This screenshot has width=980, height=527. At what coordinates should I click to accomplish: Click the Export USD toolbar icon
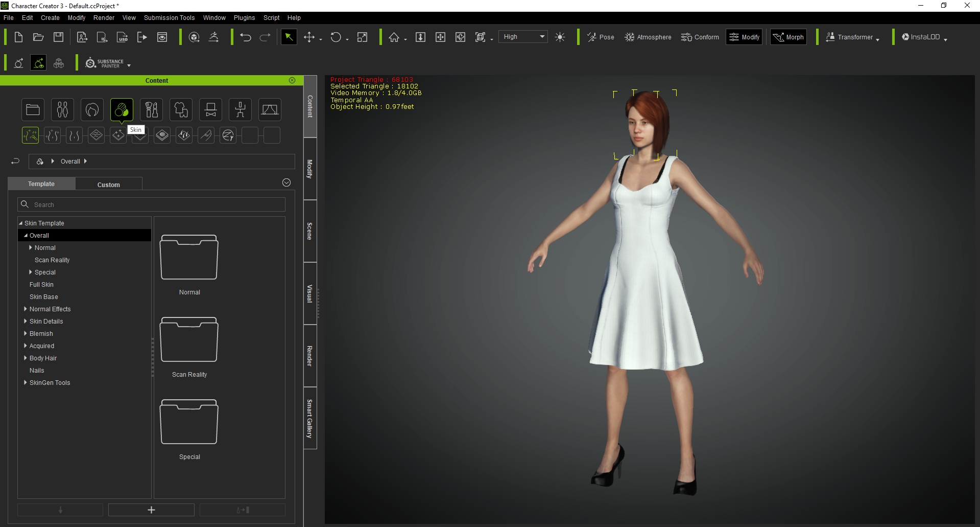(123, 37)
